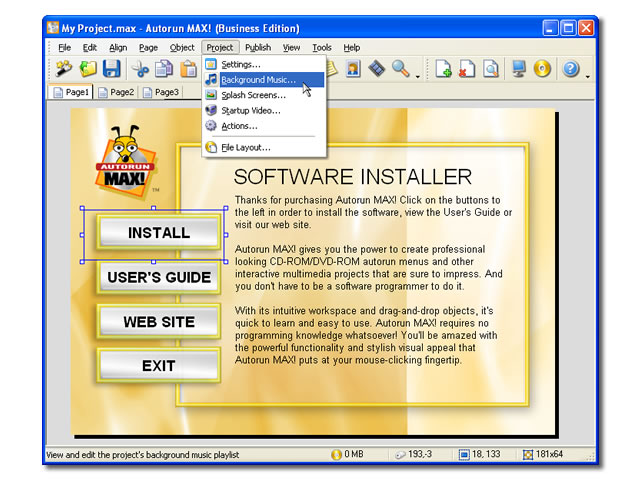The image size is (640, 480).
Task: Choose Actions... from Project menu
Action: pyautogui.click(x=264, y=126)
